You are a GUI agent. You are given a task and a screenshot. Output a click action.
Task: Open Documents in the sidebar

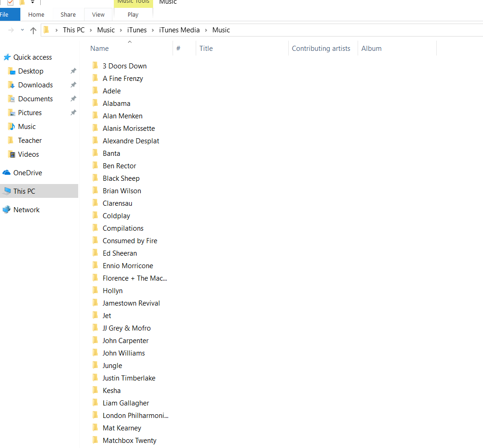36,99
